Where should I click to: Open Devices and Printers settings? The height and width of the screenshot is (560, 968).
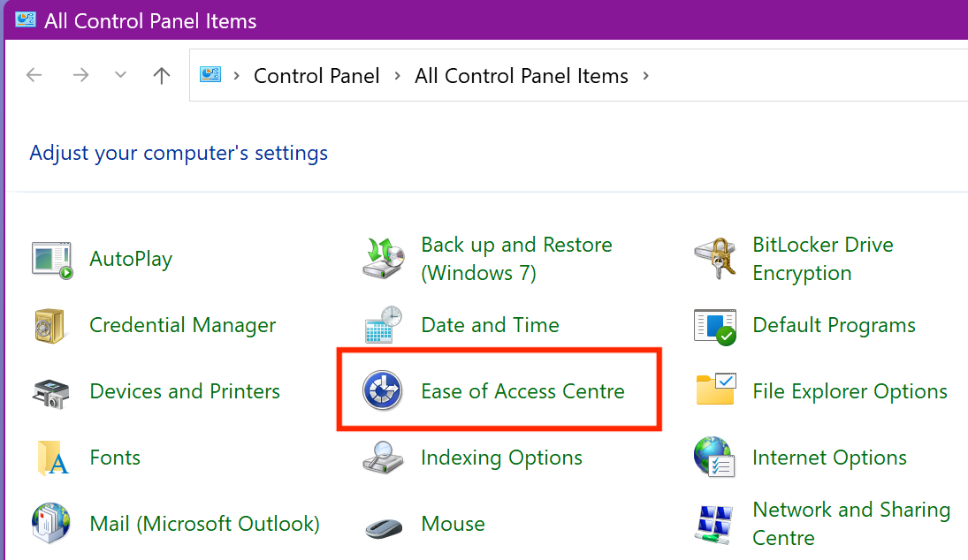184,390
